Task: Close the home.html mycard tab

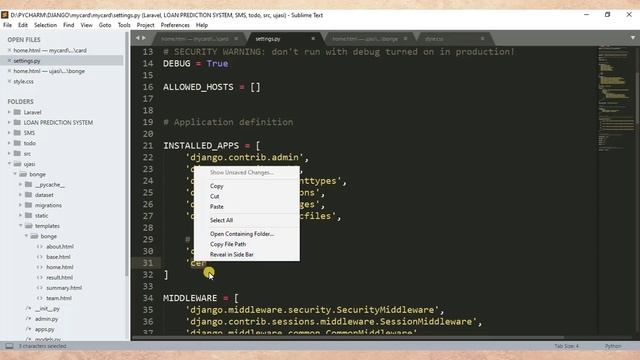Action: (236, 39)
